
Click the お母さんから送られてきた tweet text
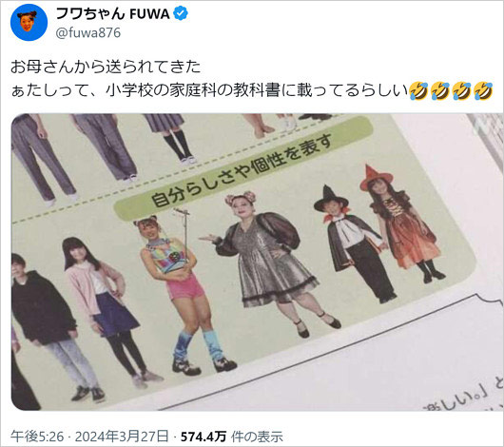(x=106, y=67)
